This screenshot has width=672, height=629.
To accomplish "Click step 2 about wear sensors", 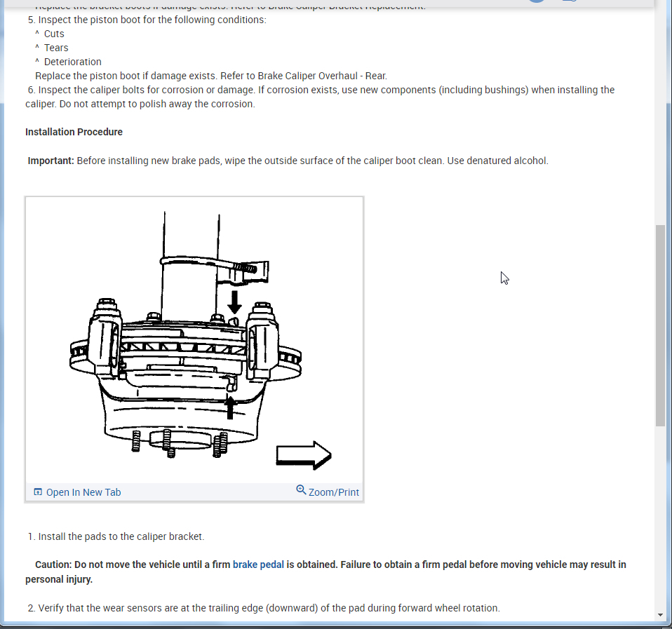I will click(x=264, y=608).
